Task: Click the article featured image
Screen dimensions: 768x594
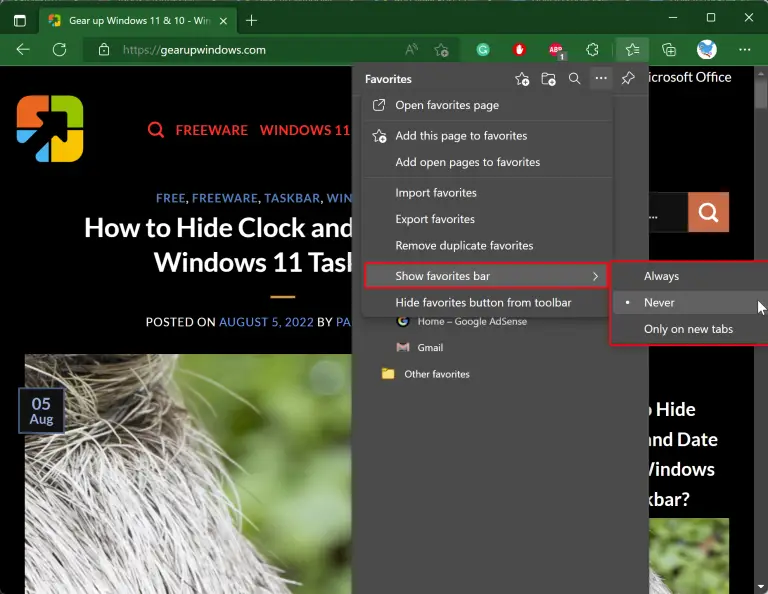Action: click(x=188, y=474)
